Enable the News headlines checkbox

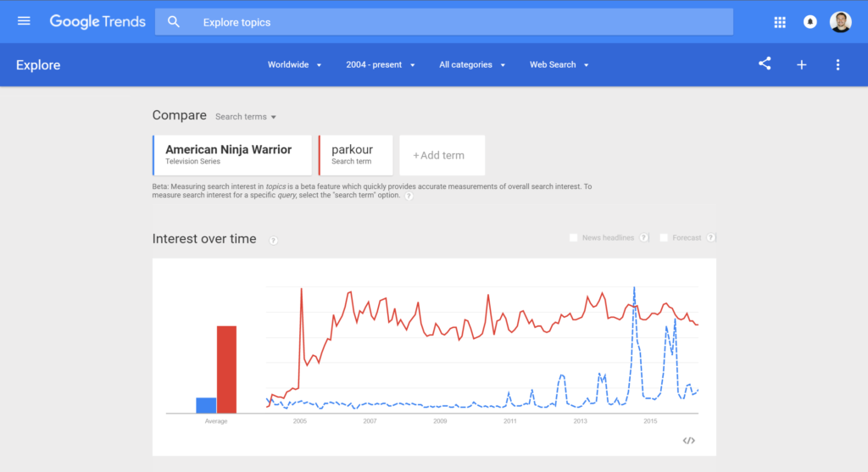point(574,237)
